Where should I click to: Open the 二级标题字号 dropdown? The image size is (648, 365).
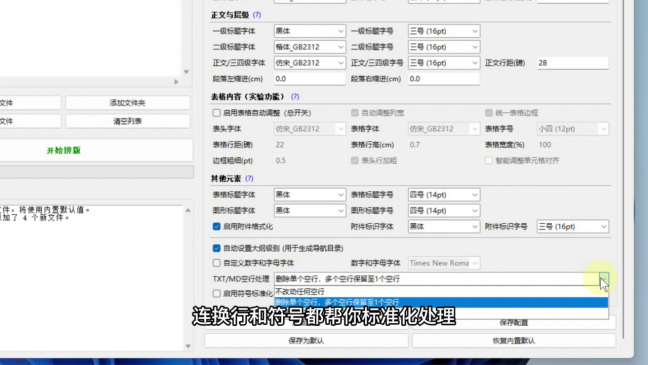tap(444, 47)
